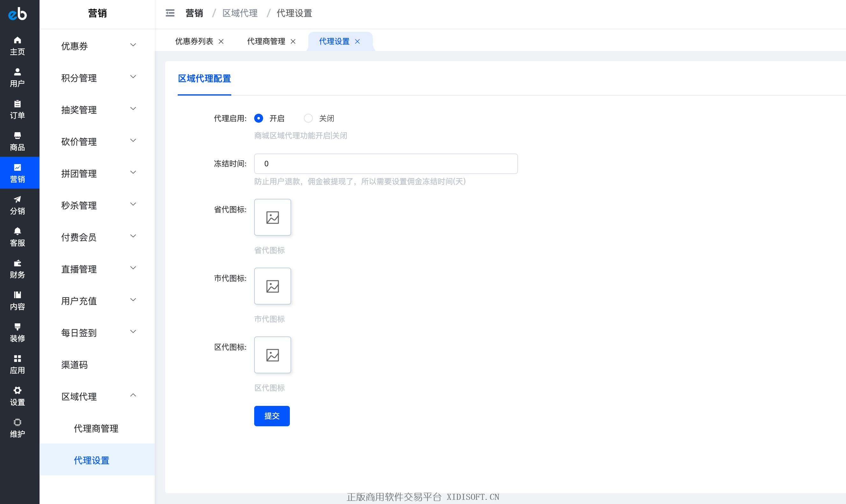Open the 应用 apps section
The image size is (846, 504).
[17, 364]
